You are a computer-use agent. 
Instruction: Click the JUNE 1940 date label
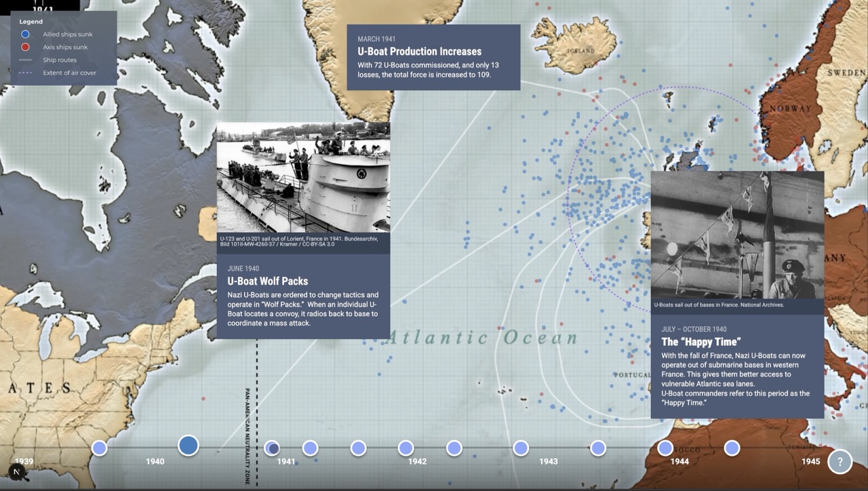[x=243, y=269]
